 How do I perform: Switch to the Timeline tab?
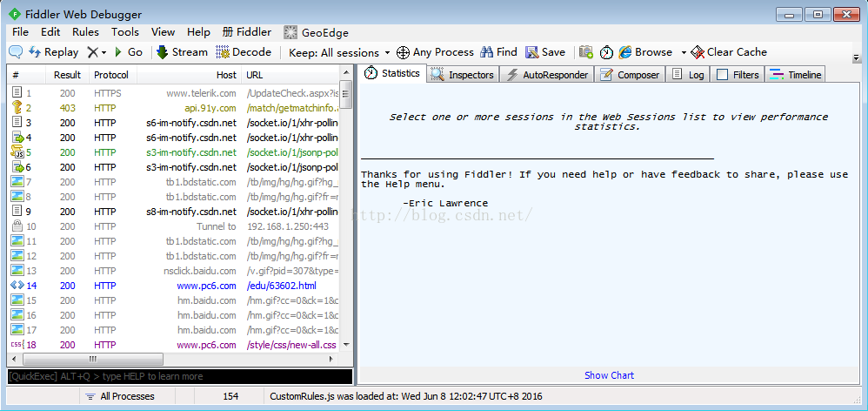coord(796,75)
